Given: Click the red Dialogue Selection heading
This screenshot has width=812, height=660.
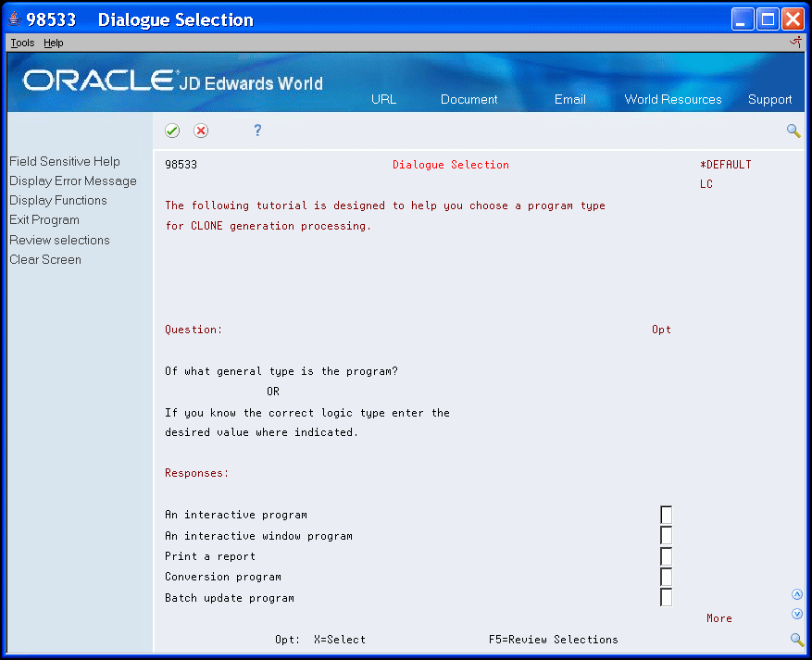Looking at the screenshot, I should pyautogui.click(x=451, y=165).
